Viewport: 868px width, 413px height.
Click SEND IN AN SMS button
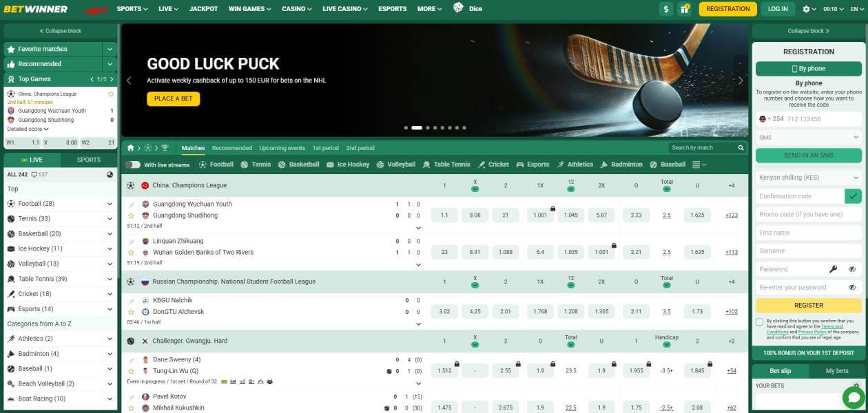tap(809, 156)
